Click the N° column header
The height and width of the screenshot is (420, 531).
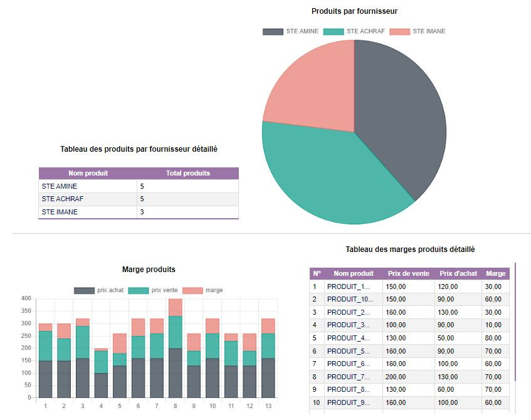point(317,273)
